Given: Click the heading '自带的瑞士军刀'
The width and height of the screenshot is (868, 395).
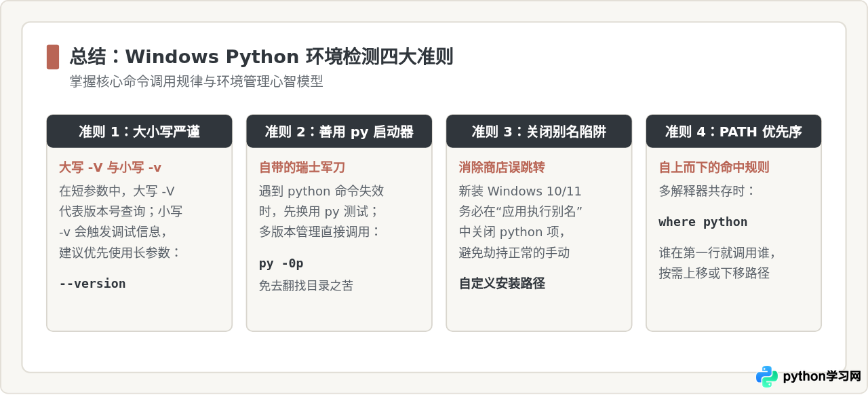Looking at the screenshot, I should tap(302, 168).
